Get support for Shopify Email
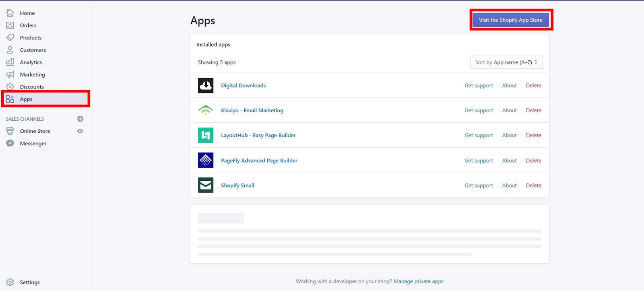This screenshot has width=644, height=291. (x=479, y=185)
